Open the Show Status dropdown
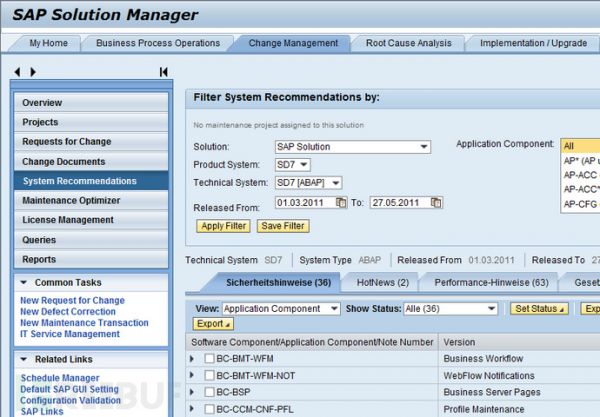 (x=495, y=309)
